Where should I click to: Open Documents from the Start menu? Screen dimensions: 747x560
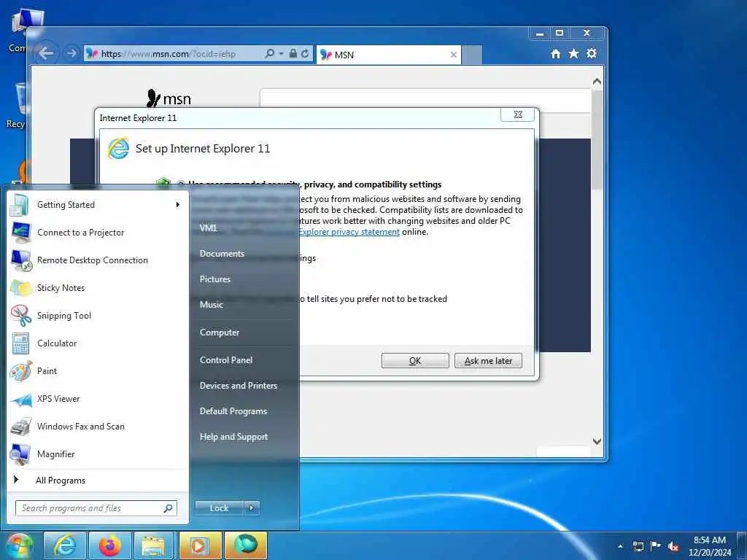(x=222, y=254)
